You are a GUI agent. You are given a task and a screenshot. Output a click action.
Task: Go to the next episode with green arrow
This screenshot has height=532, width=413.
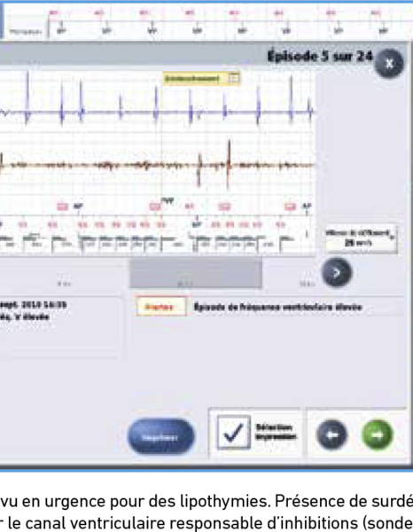click(x=378, y=434)
